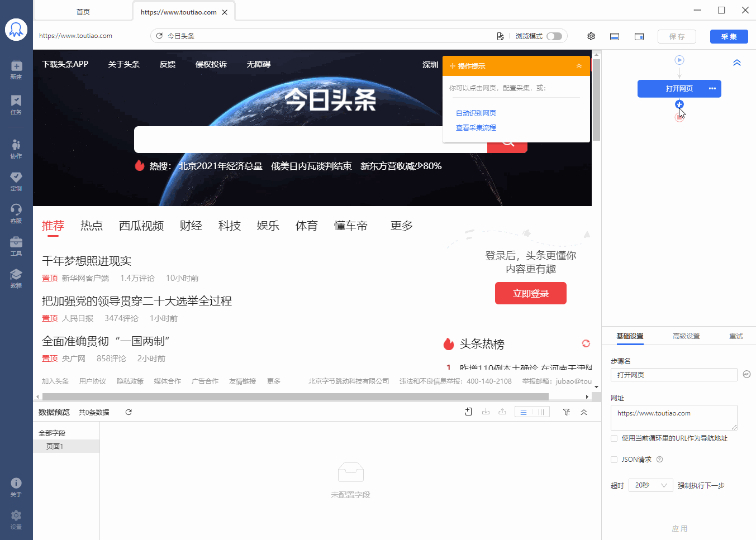Open the three-dot menu on 打开网页 step
Viewport: 756px width, 540px height.
pyautogui.click(x=712, y=89)
